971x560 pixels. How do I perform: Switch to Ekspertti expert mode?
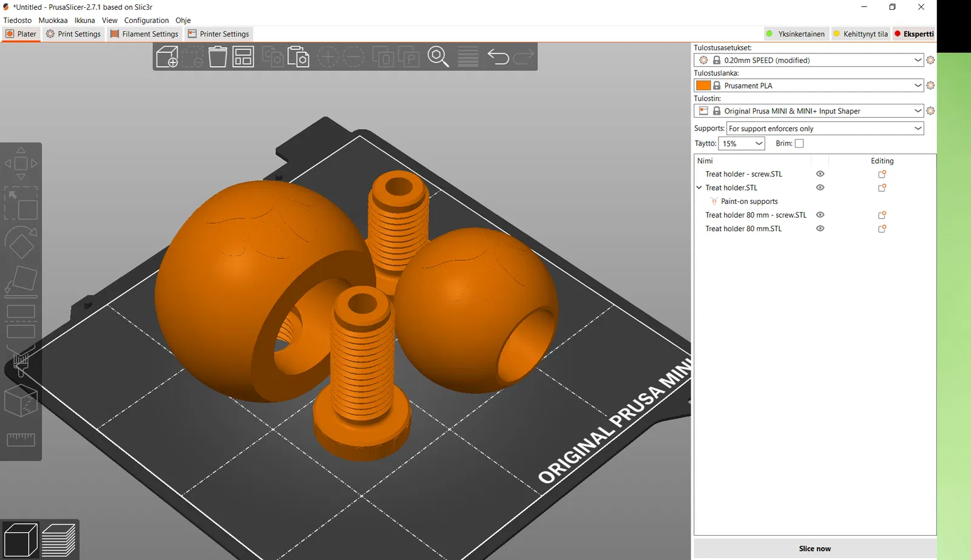tap(914, 34)
